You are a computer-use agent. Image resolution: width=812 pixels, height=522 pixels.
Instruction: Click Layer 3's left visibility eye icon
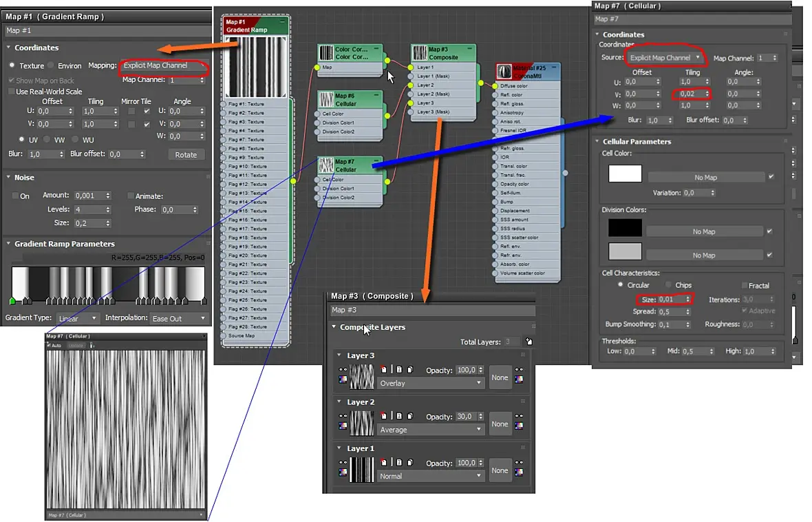pyautogui.click(x=343, y=369)
